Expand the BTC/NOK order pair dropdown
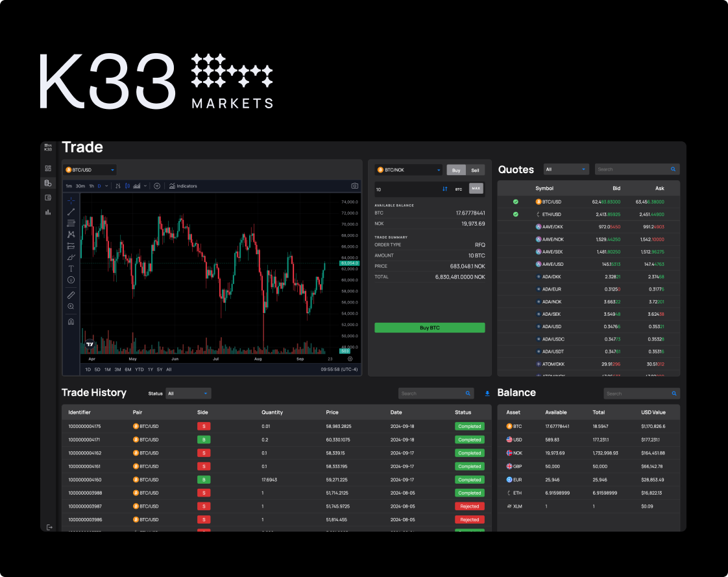Screen dimensions: 728x577 [x=408, y=170]
